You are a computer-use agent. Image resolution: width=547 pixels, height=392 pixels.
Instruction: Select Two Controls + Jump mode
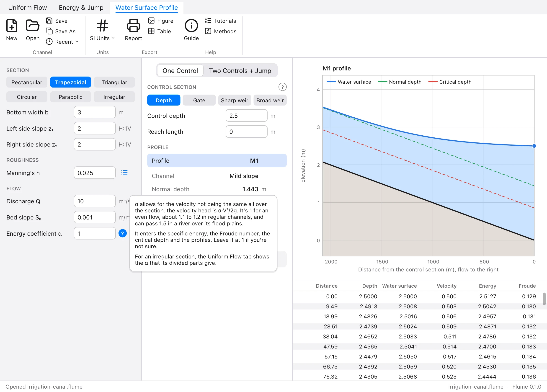click(x=240, y=70)
